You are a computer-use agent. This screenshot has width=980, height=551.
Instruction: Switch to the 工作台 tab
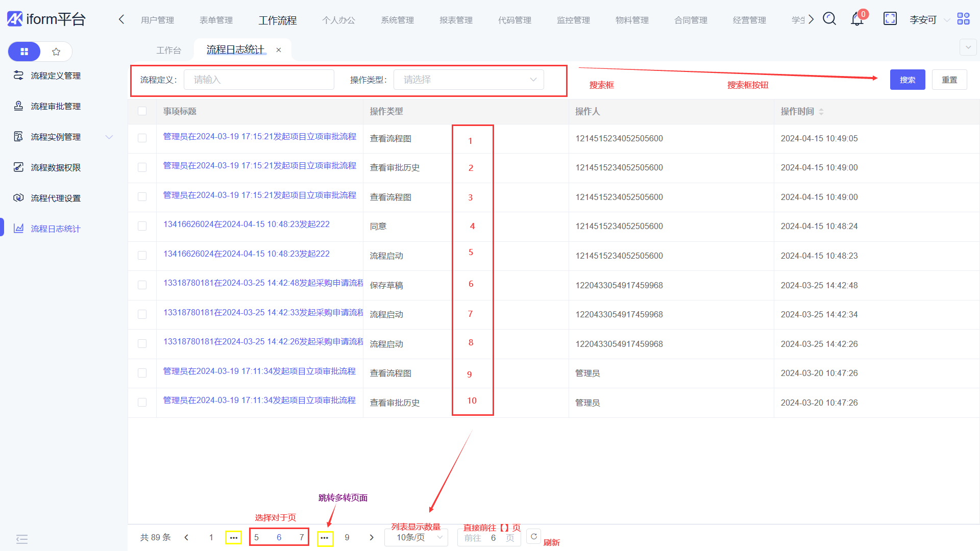pyautogui.click(x=168, y=50)
